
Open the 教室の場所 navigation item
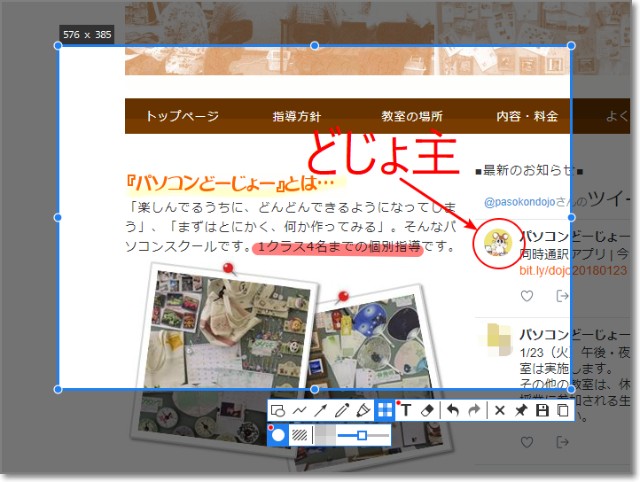pos(412,116)
